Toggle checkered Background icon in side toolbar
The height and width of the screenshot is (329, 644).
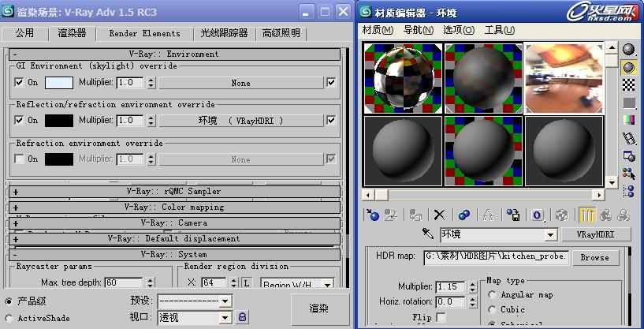pyautogui.click(x=629, y=84)
